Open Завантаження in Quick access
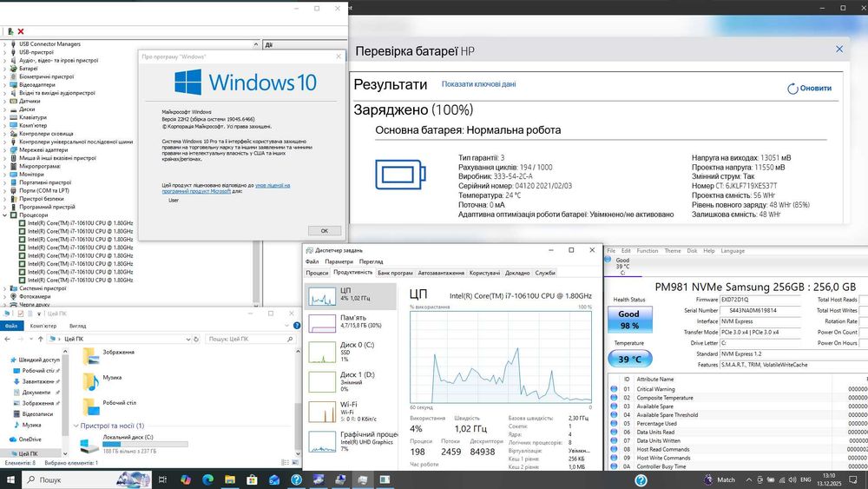The width and height of the screenshot is (868, 489). [36, 381]
